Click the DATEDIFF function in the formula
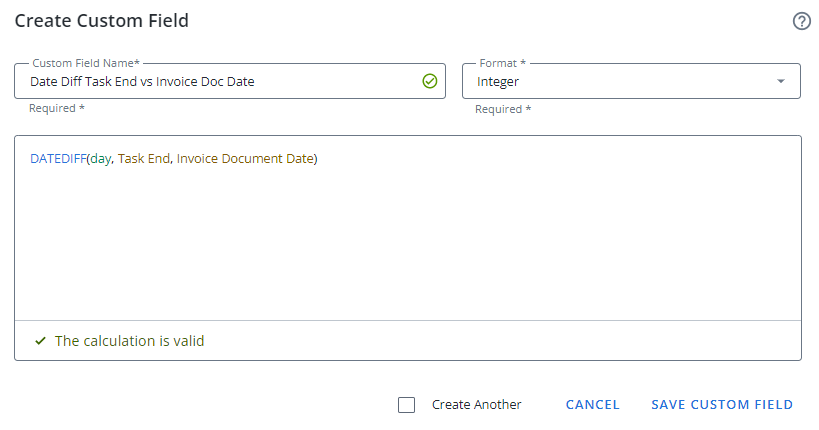Screen dimensions: 819x430 [57, 159]
